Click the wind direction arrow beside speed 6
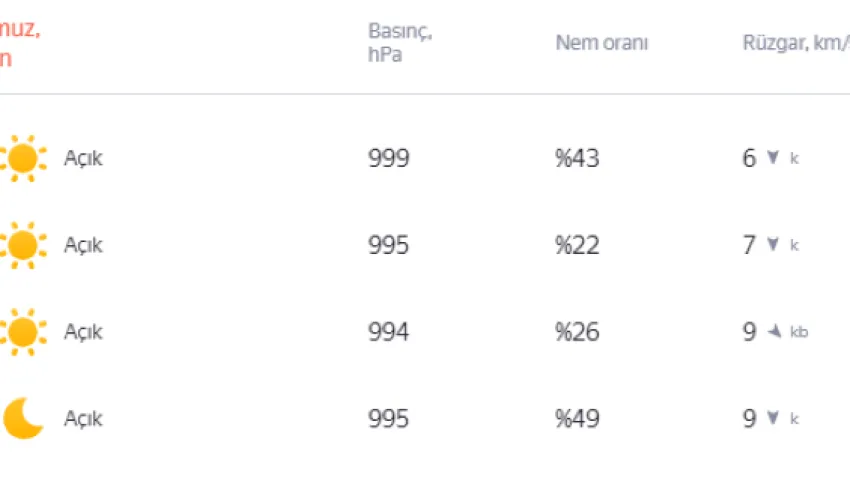850x478 pixels. (772, 158)
